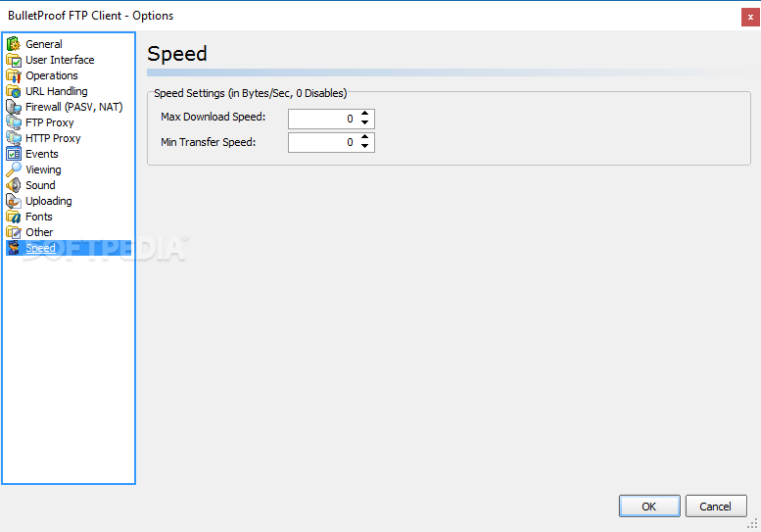Click the General category icon
The image size is (761, 532).
[x=14, y=44]
